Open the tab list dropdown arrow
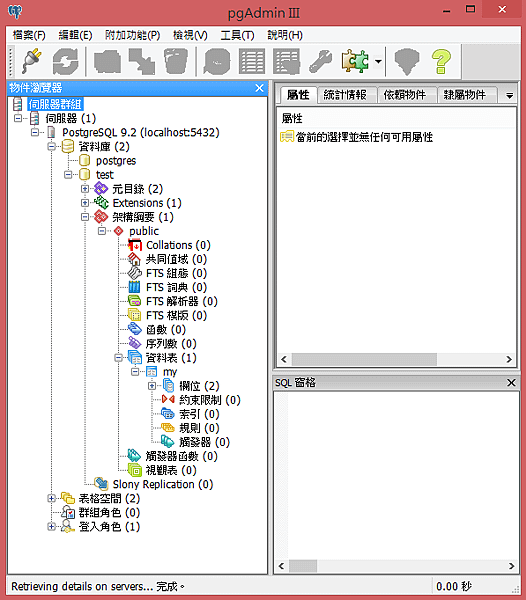This screenshot has width=526, height=600. [509, 96]
